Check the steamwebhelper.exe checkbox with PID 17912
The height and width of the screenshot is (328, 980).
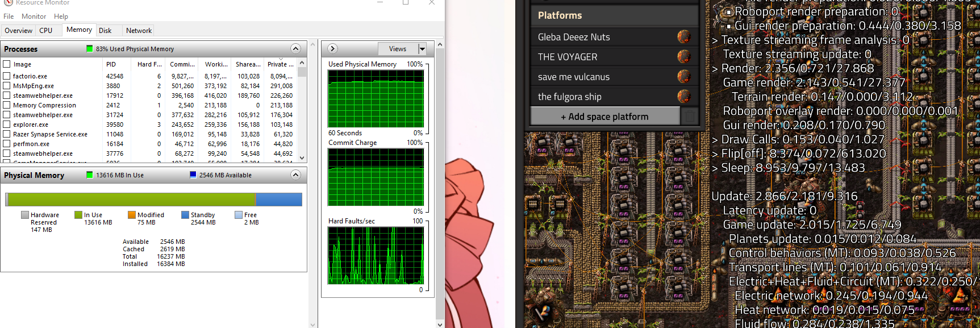point(7,96)
